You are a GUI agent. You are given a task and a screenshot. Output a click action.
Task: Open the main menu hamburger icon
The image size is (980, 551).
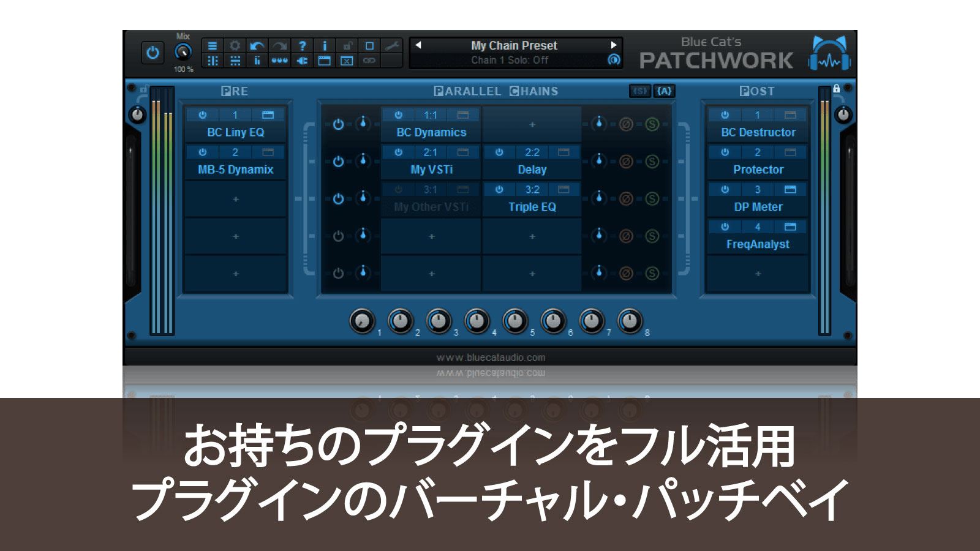pos(213,46)
